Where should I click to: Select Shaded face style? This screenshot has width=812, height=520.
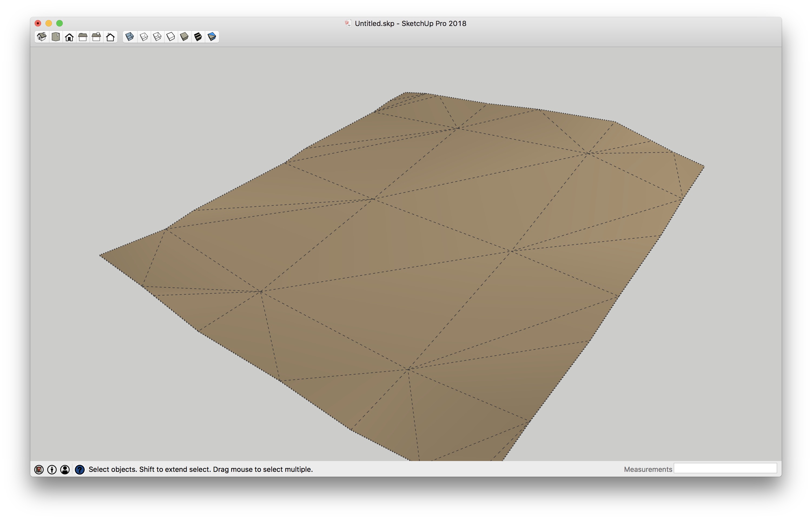pos(184,37)
